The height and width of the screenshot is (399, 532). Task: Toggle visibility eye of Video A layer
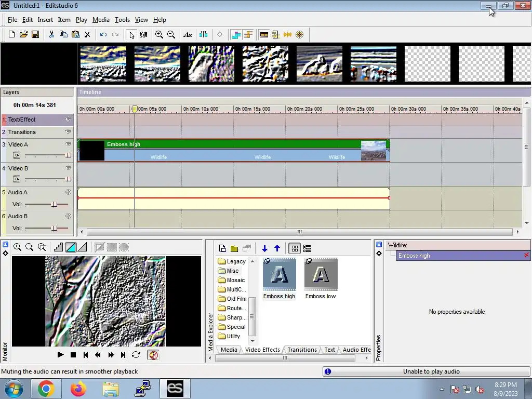coord(68,144)
